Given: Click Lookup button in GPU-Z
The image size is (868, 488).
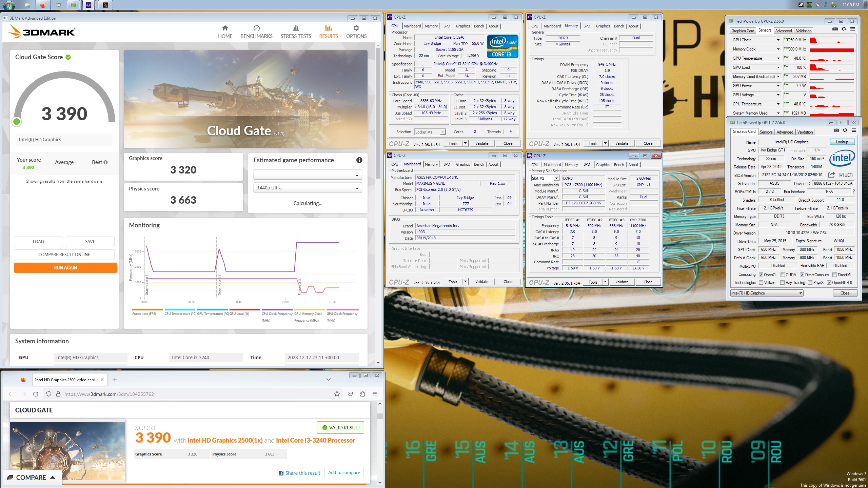Looking at the screenshot, I should [x=842, y=142].
